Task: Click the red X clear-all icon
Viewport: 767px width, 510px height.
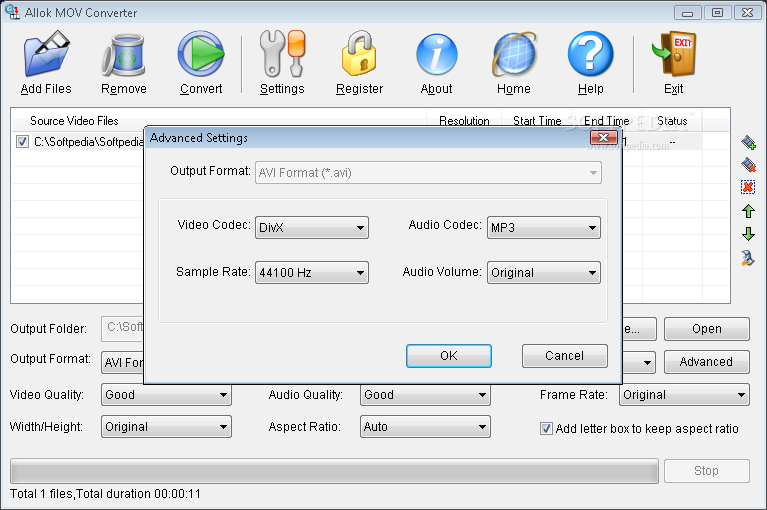Action: (x=748, y=187)
